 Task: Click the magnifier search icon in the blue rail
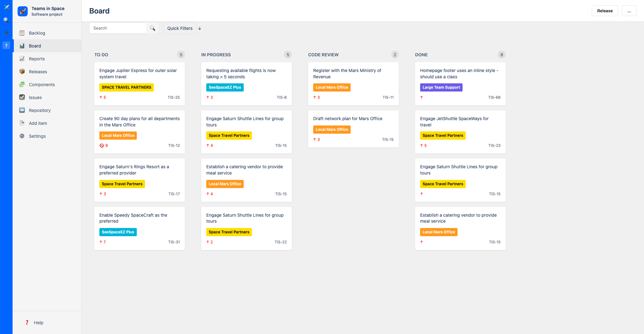pyautogui.click(x=6, y=20)
